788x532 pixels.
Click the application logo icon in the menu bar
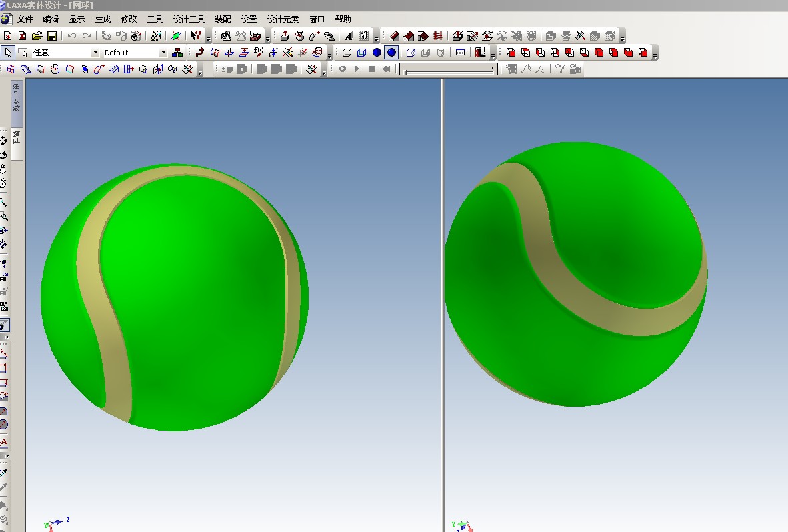[x=6, y=19]
